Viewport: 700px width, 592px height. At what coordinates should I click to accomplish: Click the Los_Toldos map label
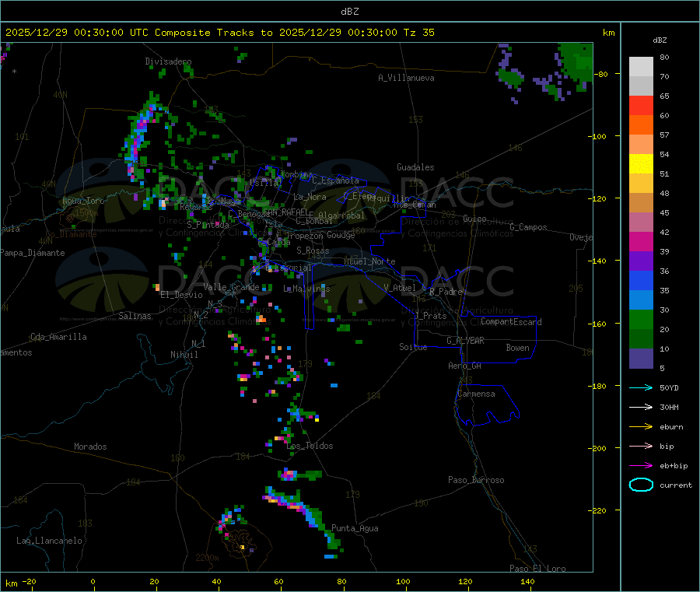click(310, 446)
